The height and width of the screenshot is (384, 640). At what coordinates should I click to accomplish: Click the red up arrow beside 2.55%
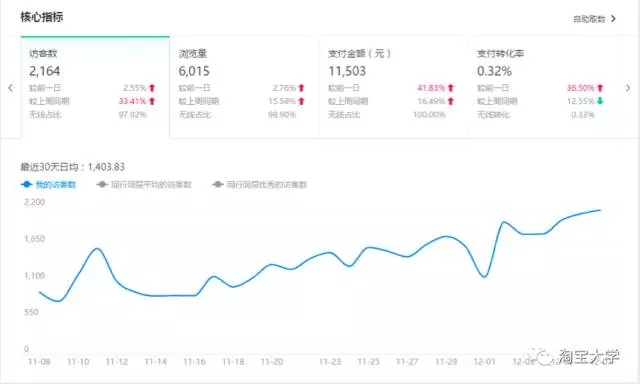click(x=152, y=88)
